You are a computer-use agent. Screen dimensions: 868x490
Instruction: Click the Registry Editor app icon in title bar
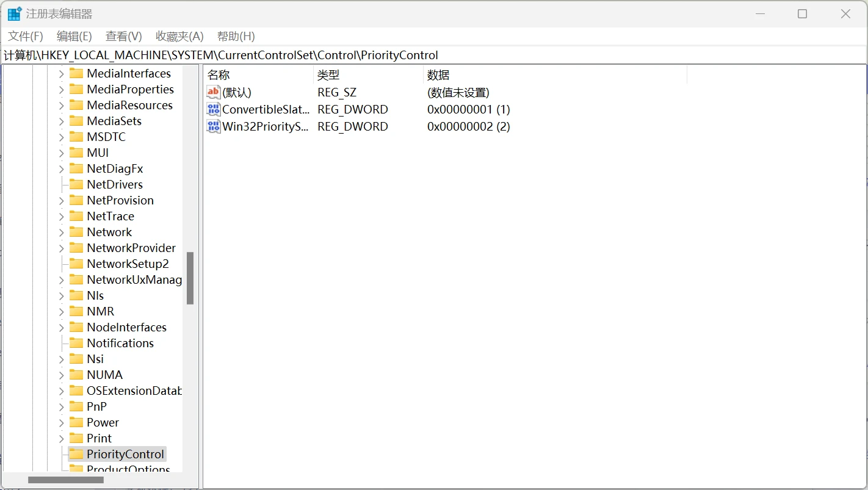pos(14,14)
